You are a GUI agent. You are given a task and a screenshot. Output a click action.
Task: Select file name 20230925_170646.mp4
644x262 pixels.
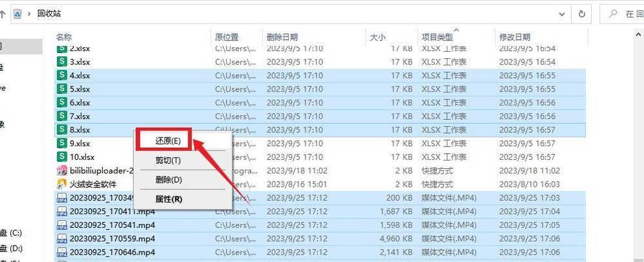click(x=112, y=253)
